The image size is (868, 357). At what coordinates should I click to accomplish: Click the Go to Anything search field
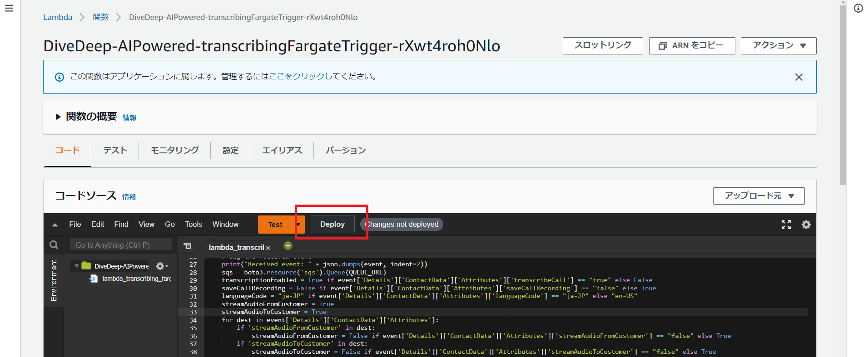point(121,245)
